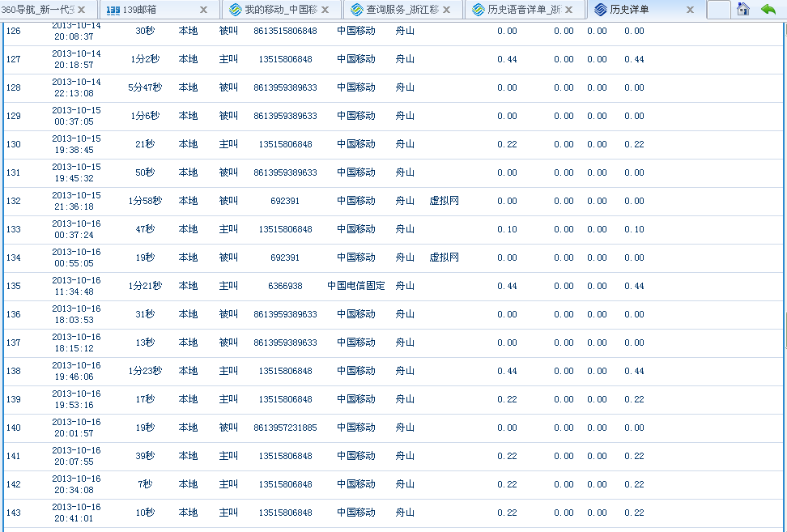Click the 139 mailbox tab icon
Screen dimensions: 787x532
(x=113, y=10)
